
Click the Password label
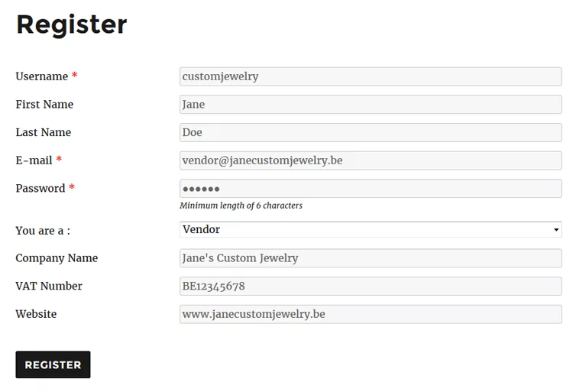pos(40,189)
